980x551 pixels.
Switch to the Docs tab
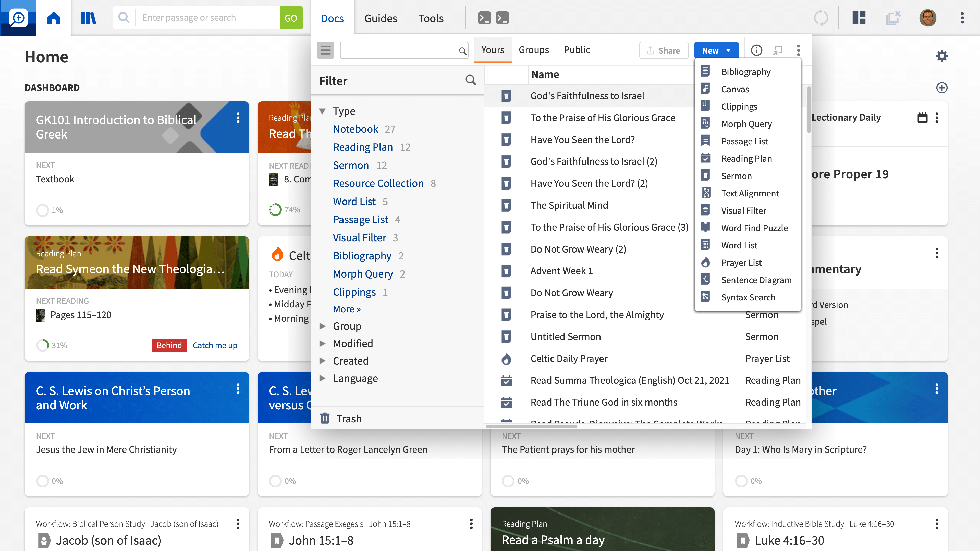pyautogui.click(x=332, y=18)
